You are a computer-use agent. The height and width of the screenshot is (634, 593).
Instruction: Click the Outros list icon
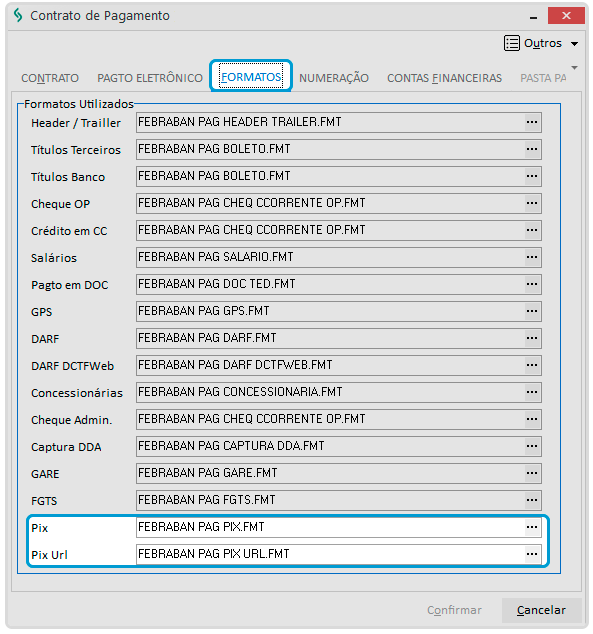tap(512, 43)
